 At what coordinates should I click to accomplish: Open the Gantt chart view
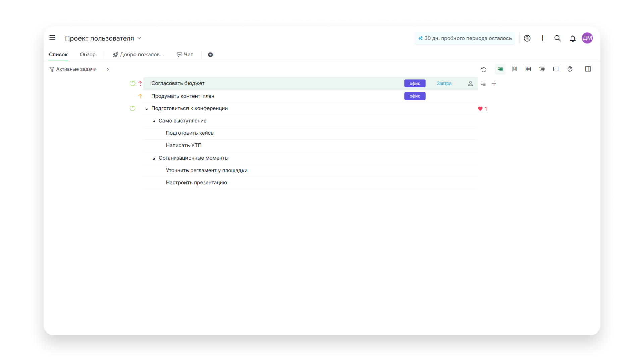[x=542, y=69]
